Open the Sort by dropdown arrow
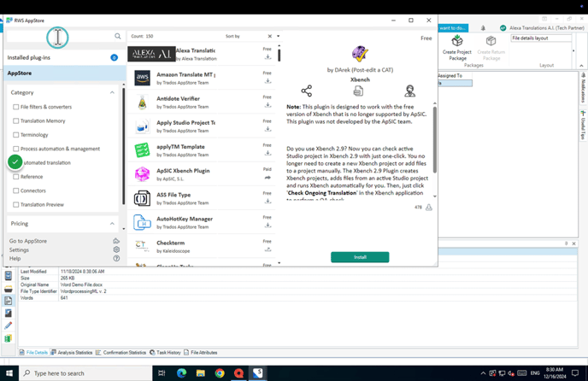The height and width of the screenshot is (381, 588). point(279,36)
